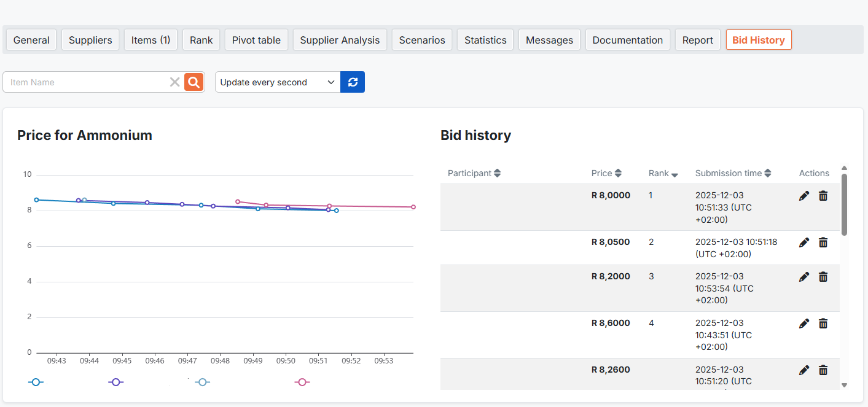This screenshot has height=407, width=868.
Task: Open the Update every second dropdown
Action: click(x=277, y=82)
